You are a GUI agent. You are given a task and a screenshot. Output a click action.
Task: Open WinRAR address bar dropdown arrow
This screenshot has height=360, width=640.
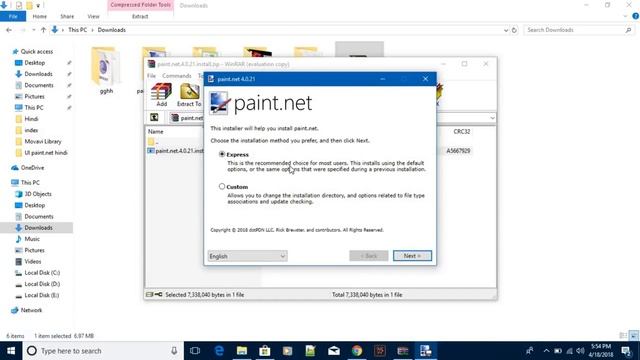(x=492, y=118)
